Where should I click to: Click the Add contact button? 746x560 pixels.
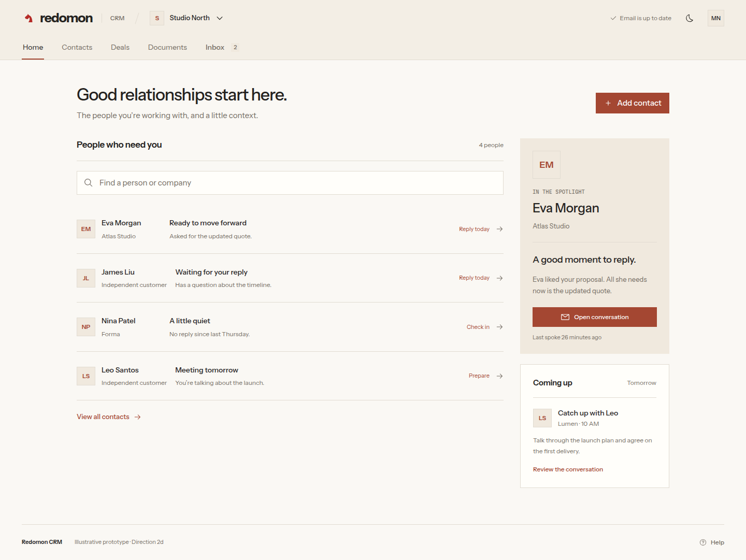tap(633, 103)
